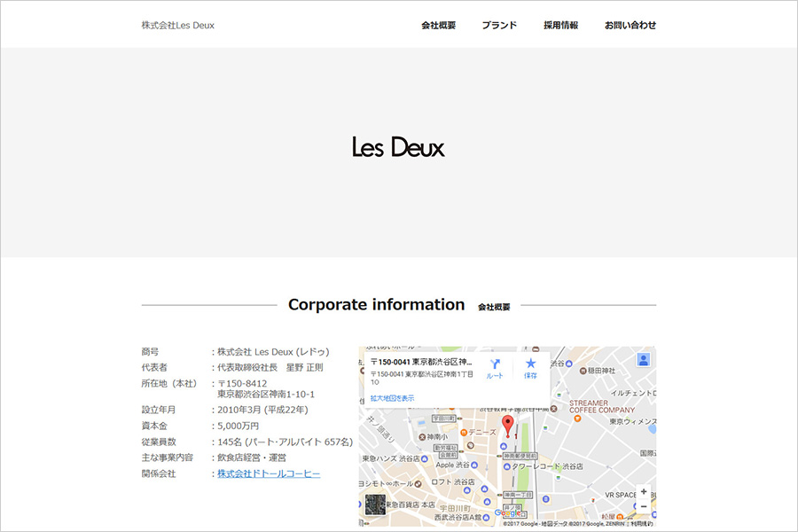The image size is (798, 532).
Task: Click the 東急ハンズ 渋谷店 marker
Action: [x=424, y=458]
